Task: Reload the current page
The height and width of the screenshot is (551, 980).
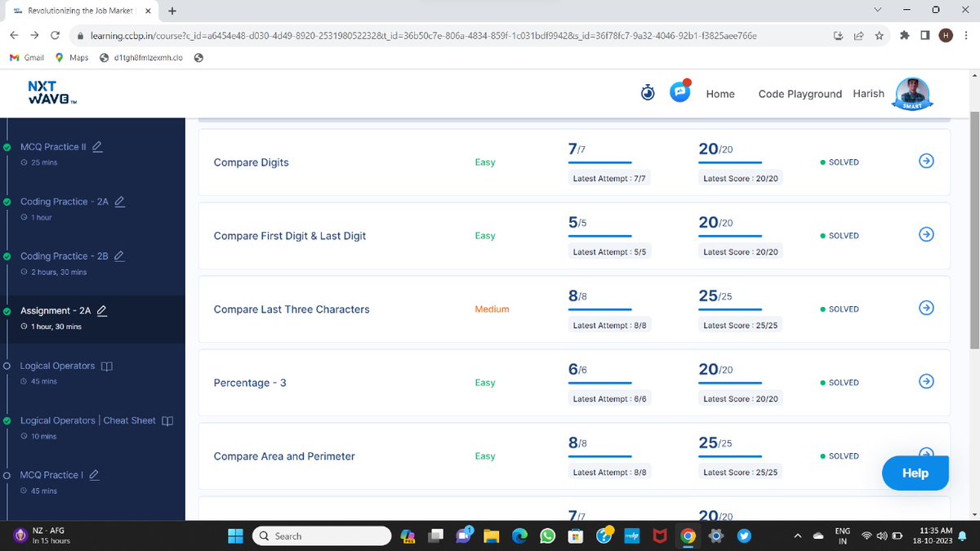Action: tap(55, 35)
